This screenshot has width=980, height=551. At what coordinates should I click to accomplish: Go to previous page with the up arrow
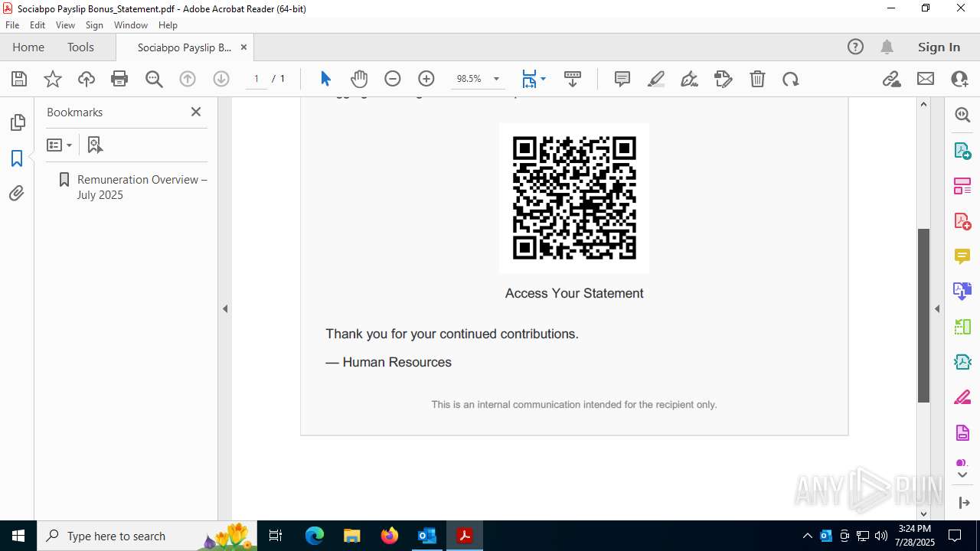pyautogui.click(x=188, y=79)
